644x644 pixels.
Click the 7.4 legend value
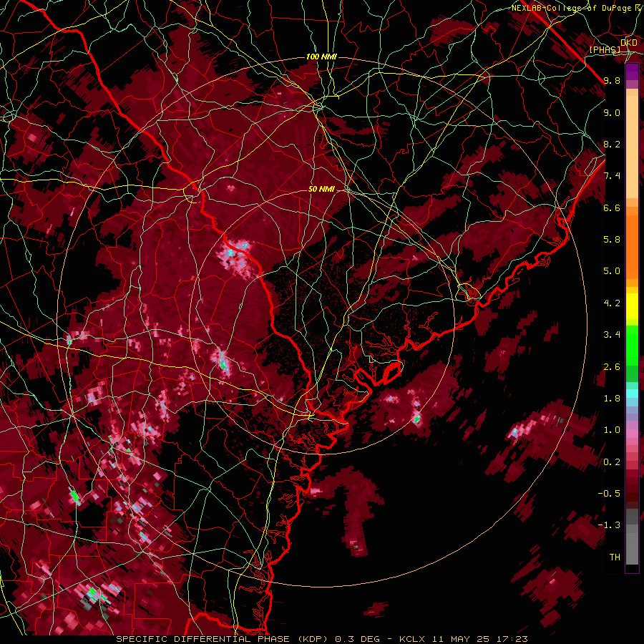coord(612,176)
